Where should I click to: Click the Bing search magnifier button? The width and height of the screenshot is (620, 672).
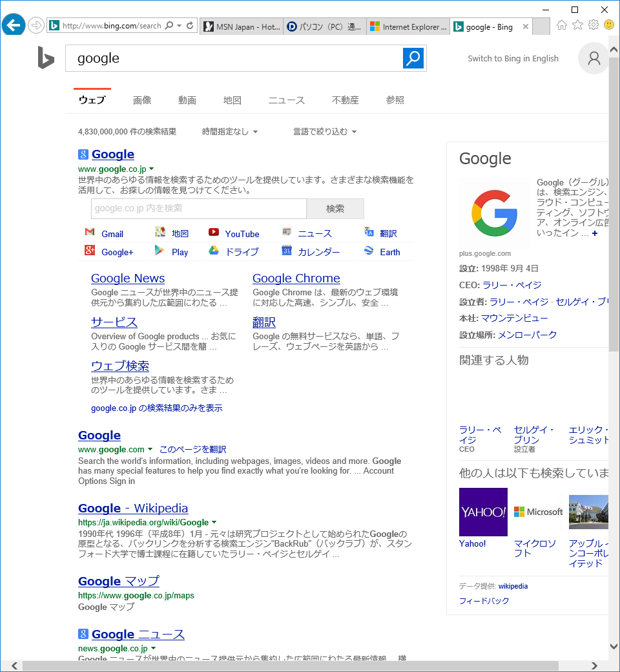413,58
